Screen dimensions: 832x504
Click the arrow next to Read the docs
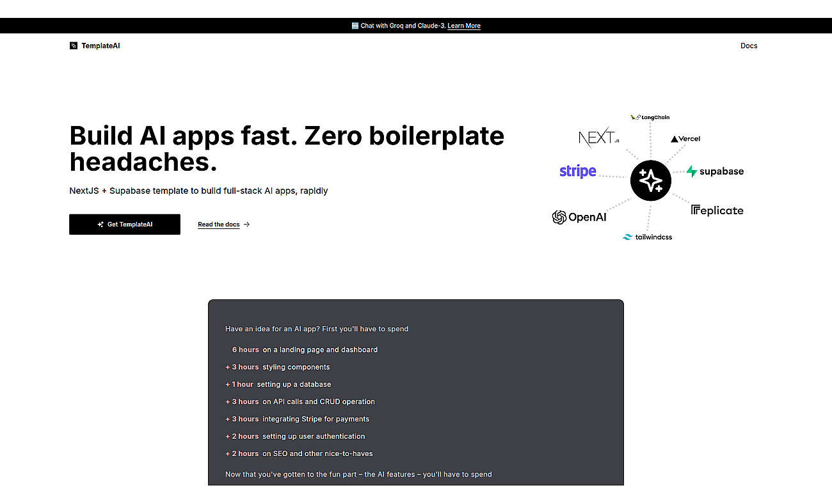tap(247, 224)
